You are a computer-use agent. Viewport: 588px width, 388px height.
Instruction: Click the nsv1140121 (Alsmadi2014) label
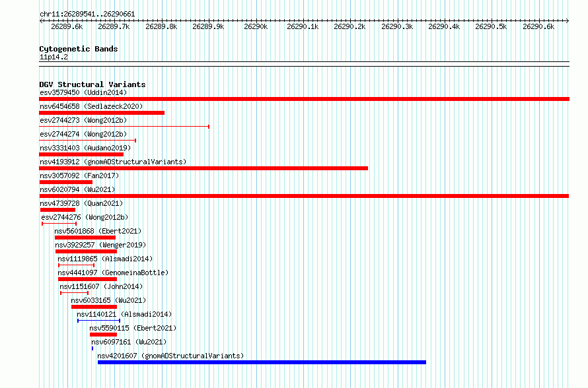click(x=124, y=314)
